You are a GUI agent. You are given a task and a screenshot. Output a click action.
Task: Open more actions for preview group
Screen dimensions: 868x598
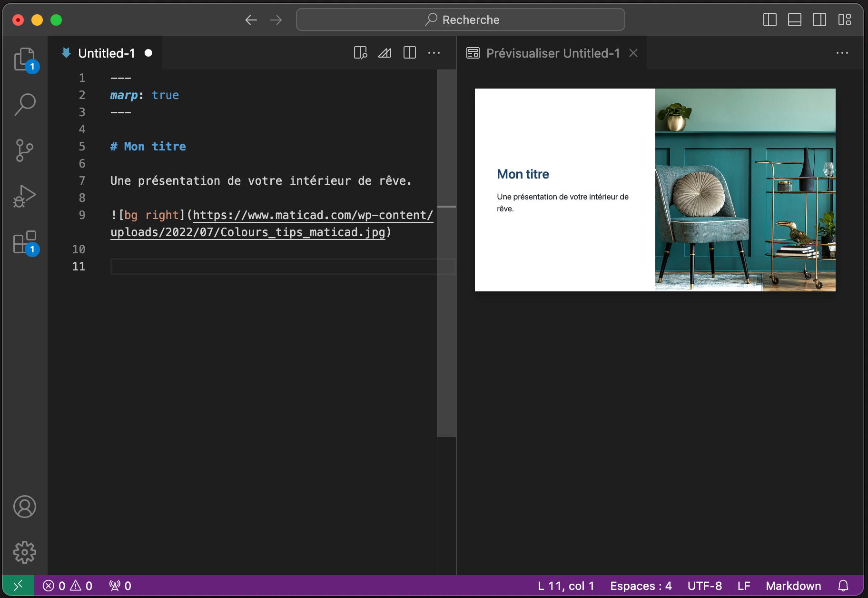click(842, 53)
